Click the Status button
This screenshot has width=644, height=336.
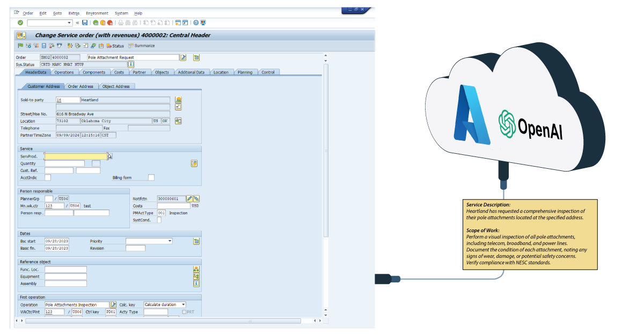pyautogui.click(x=115, y=46)
